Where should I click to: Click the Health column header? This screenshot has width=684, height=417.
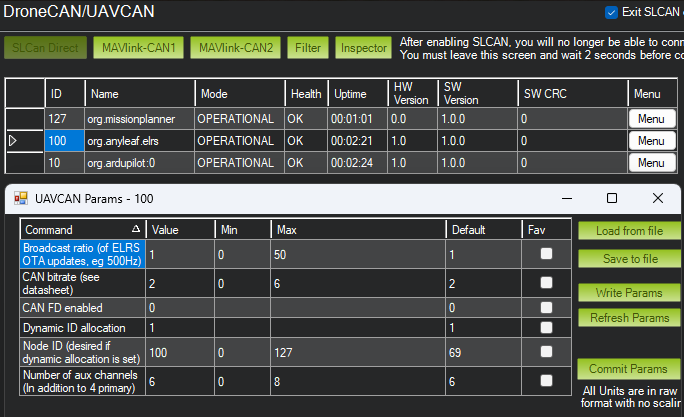306,93
